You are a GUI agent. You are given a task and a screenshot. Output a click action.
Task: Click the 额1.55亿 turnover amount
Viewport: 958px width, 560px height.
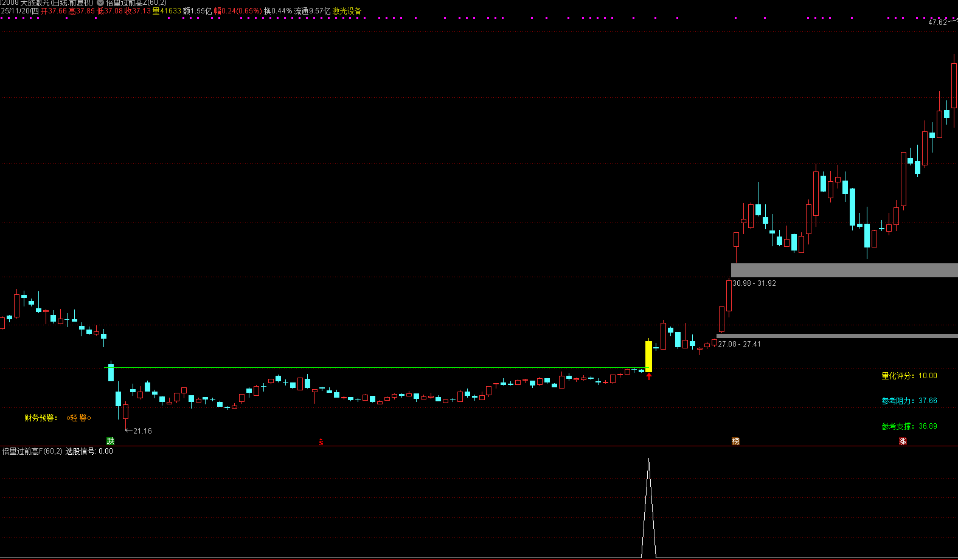click(x=197, y=11)
